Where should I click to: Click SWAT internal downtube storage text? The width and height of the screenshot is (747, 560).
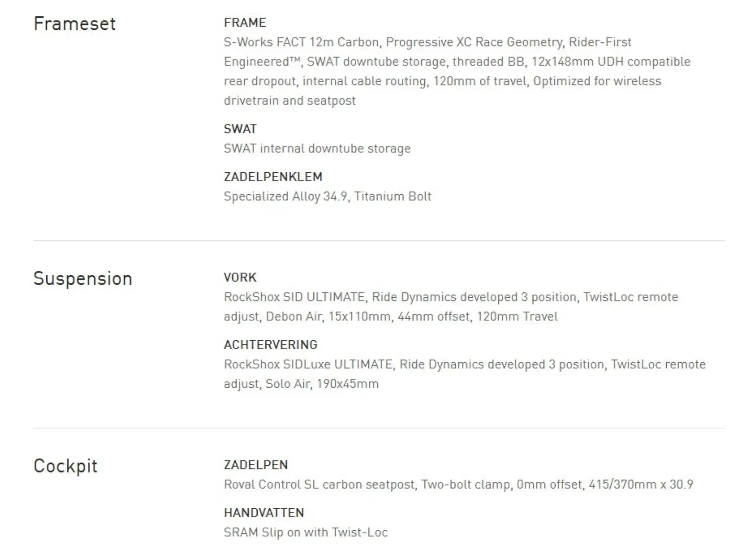coord(317,148)
